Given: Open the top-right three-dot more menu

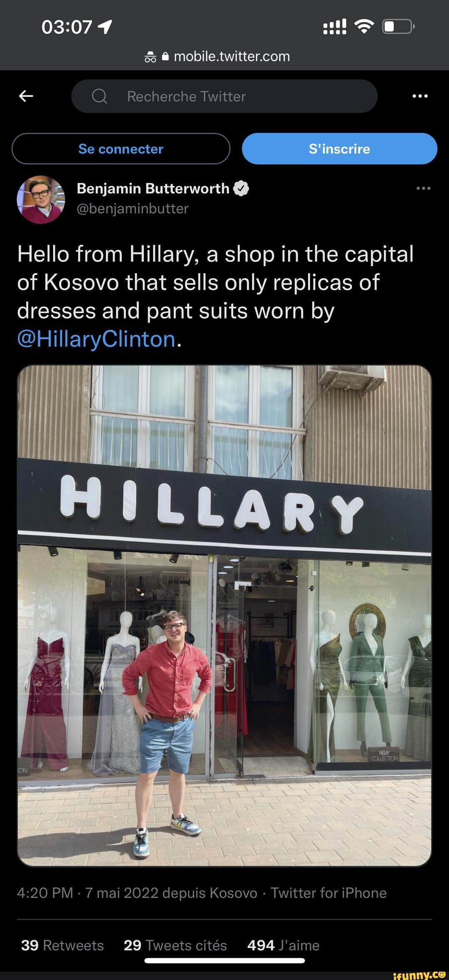Looking at the screenshot, I should click(420, 96).
